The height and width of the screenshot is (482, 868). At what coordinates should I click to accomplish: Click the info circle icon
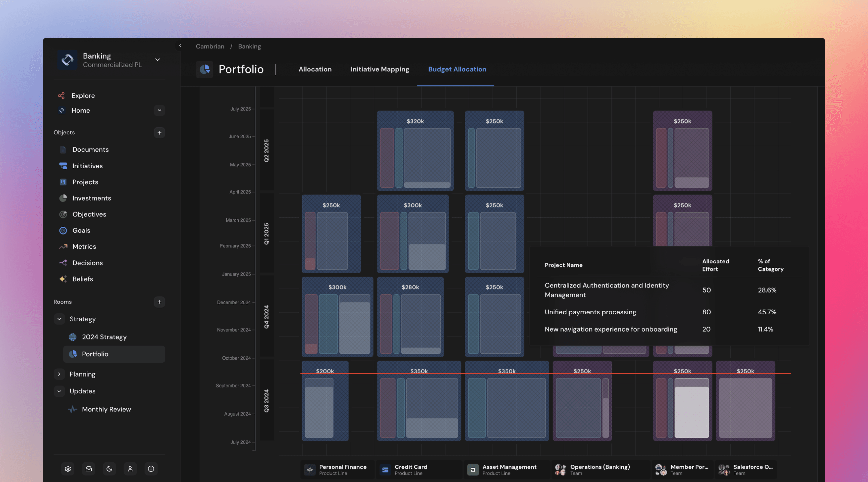pyautogui.click(x=151, y=469)
